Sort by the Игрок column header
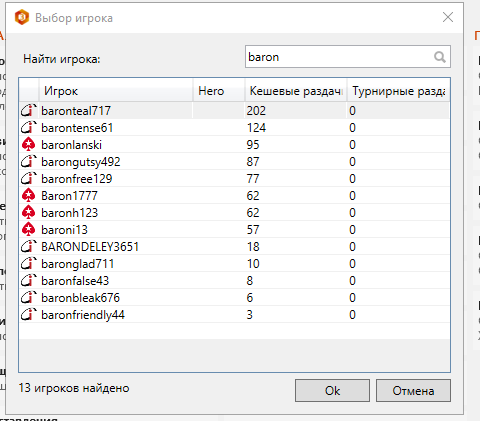This screenshot has height=421, width=480. pos(116,91)
